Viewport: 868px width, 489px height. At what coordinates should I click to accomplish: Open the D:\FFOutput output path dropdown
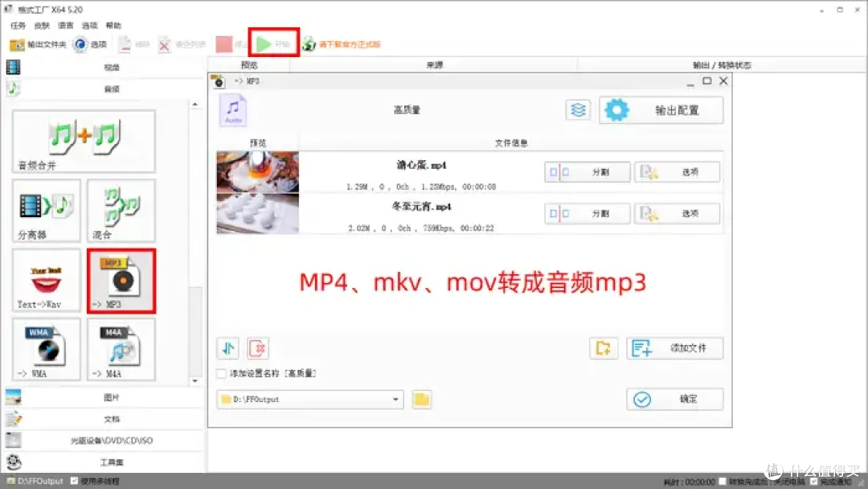[x=310, y=399]
